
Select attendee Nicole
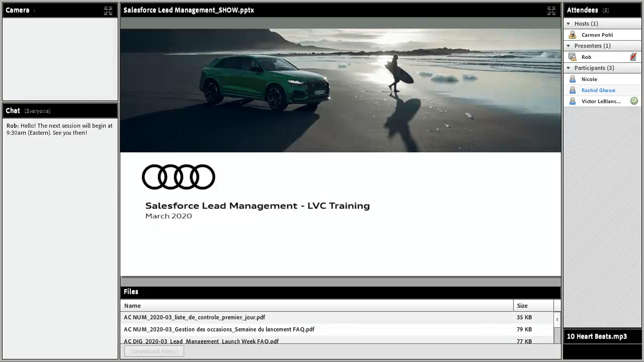pos(602,79)
